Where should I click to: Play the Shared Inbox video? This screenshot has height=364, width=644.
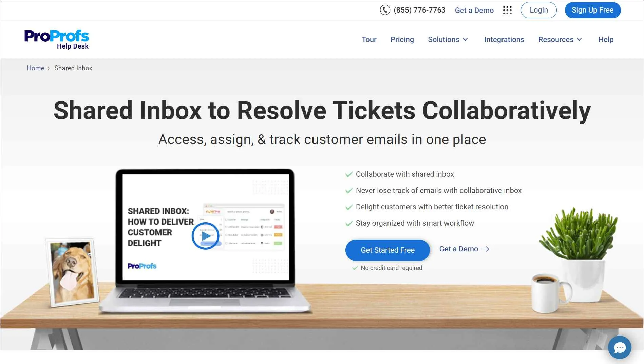[x=205, y=236]
